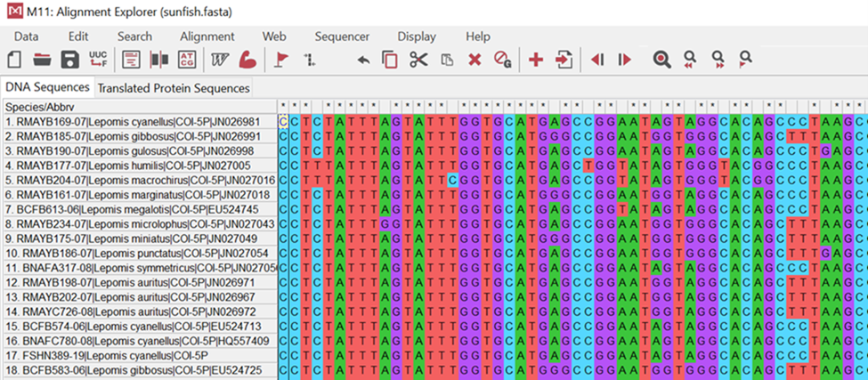Select row 15 BCFB574-06 Lepomis cyanellus
The height and width of the screenshot is (380, 868).
[x=140, y=327]
